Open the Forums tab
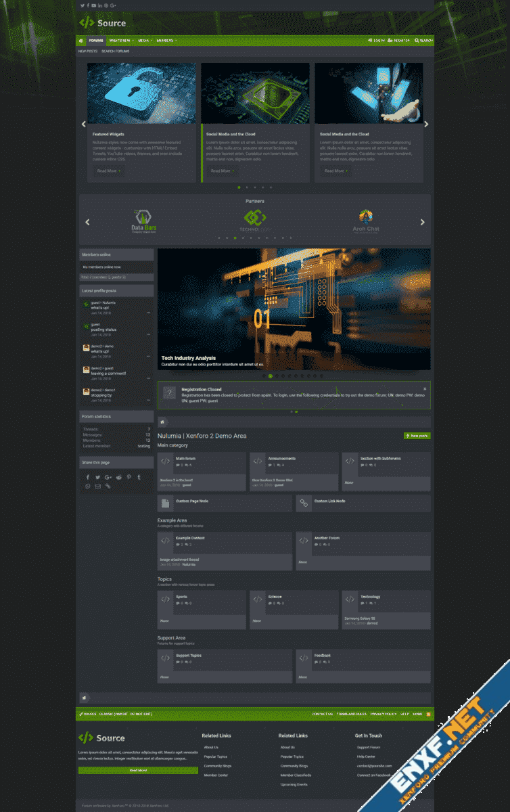Image resolution: width=510 pixels, height=812 pixels. (x=96, y=41)
